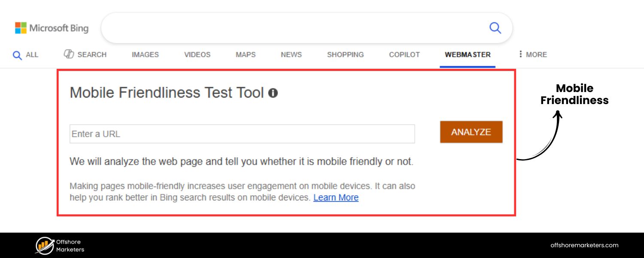The height and width of the screenshot is (258, 644).
Task: Follow the Learn More link
Action: click(x=336, y=197)
